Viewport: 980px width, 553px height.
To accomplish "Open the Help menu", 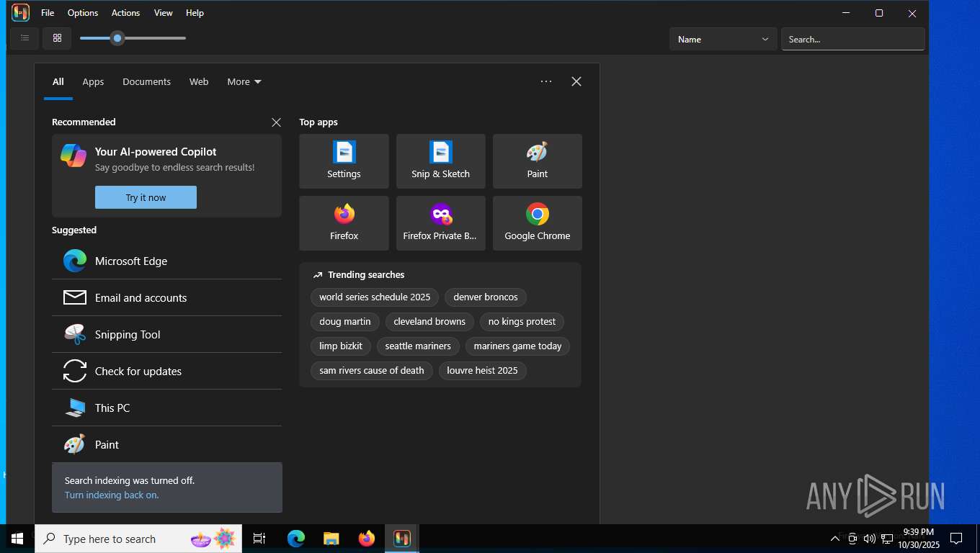I will [195, 13].
